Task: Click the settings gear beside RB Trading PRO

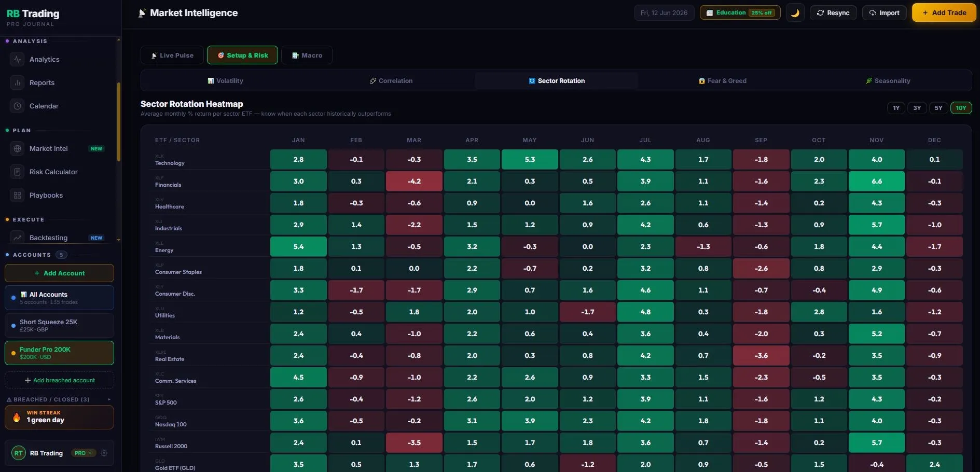Action: 104,453
